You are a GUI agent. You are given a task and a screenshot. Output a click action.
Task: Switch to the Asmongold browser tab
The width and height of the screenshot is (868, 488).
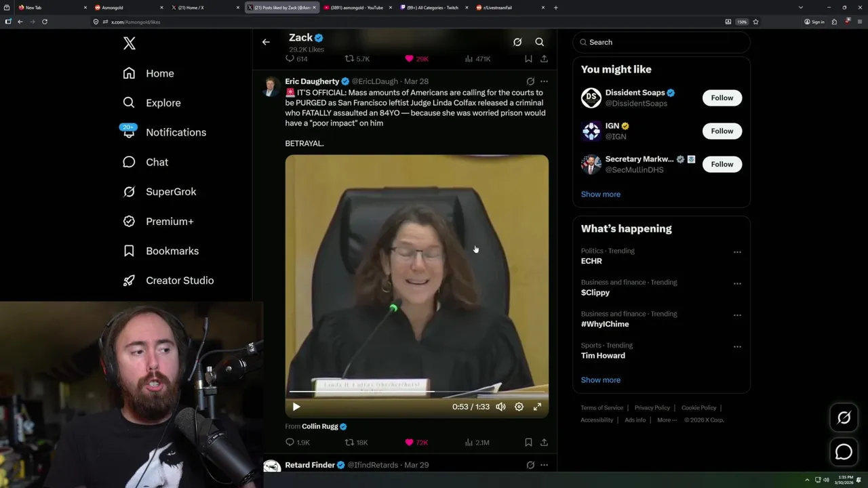[129, 7]
